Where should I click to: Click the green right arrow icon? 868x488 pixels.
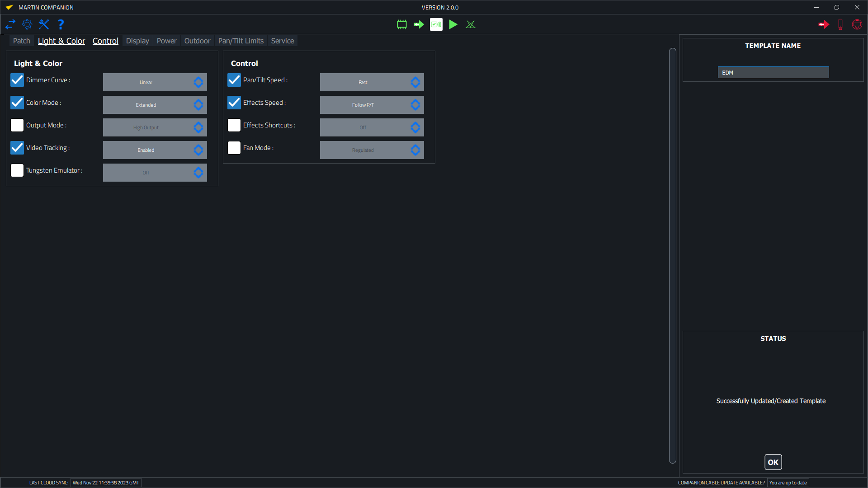tap(419, 24)
